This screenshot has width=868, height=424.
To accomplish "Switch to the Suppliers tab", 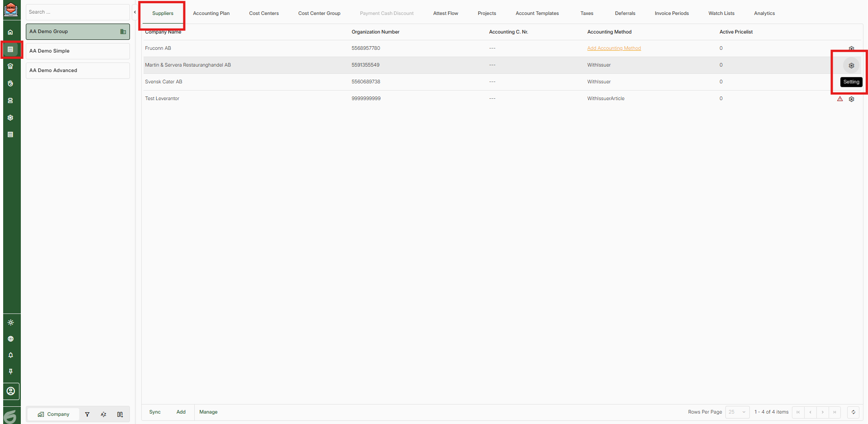I will pyautogui.click(x=163, y=14).
